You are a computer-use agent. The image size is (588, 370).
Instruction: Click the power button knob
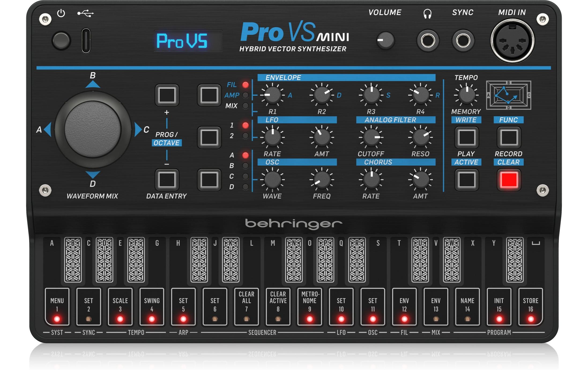click(61, 40)
